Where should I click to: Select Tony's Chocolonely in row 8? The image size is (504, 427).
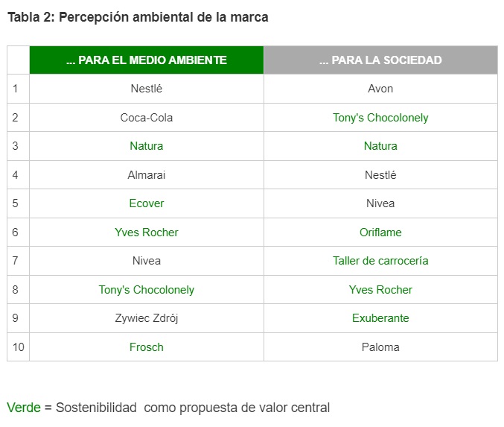click(147, 290)
